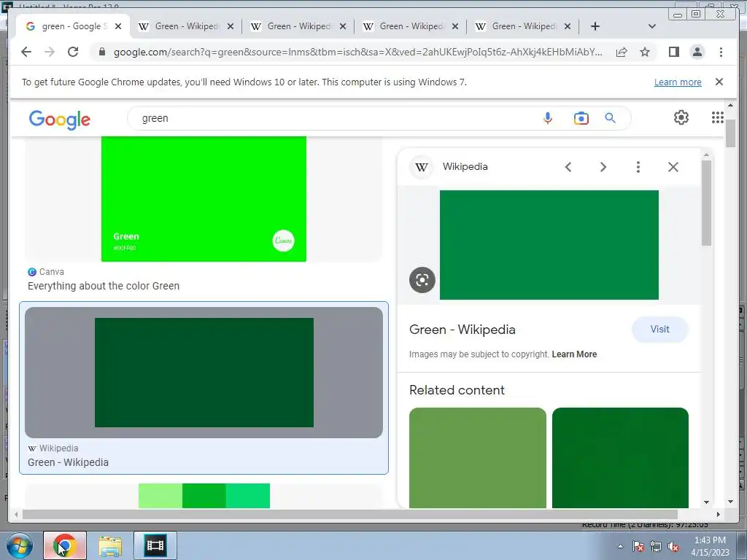The image size is (747, 560).
Task: Open the Chrome profile avatar
Action: click(697, 52)
